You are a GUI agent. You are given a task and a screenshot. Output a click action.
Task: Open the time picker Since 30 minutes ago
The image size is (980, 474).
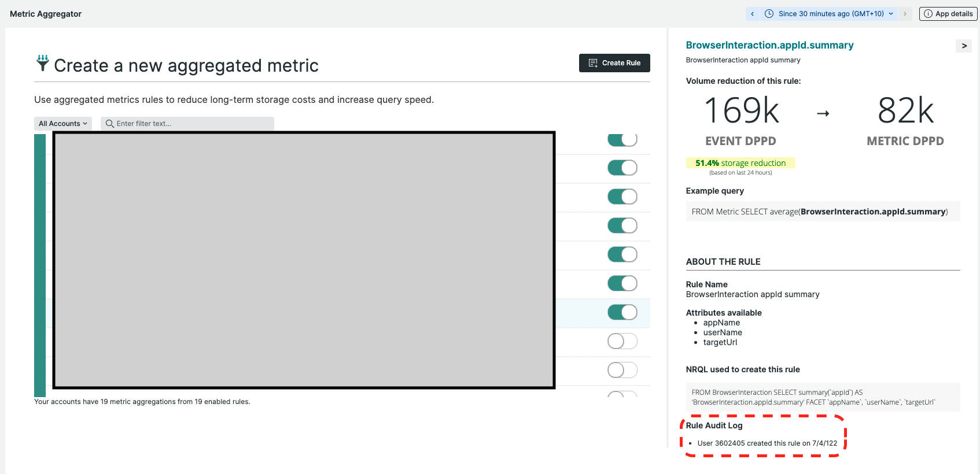(x=830, y=14)
